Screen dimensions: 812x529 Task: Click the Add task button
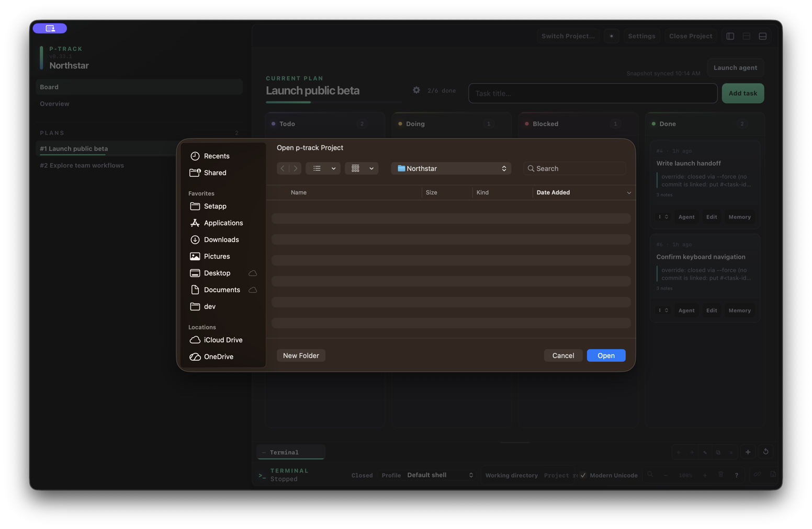743,93
